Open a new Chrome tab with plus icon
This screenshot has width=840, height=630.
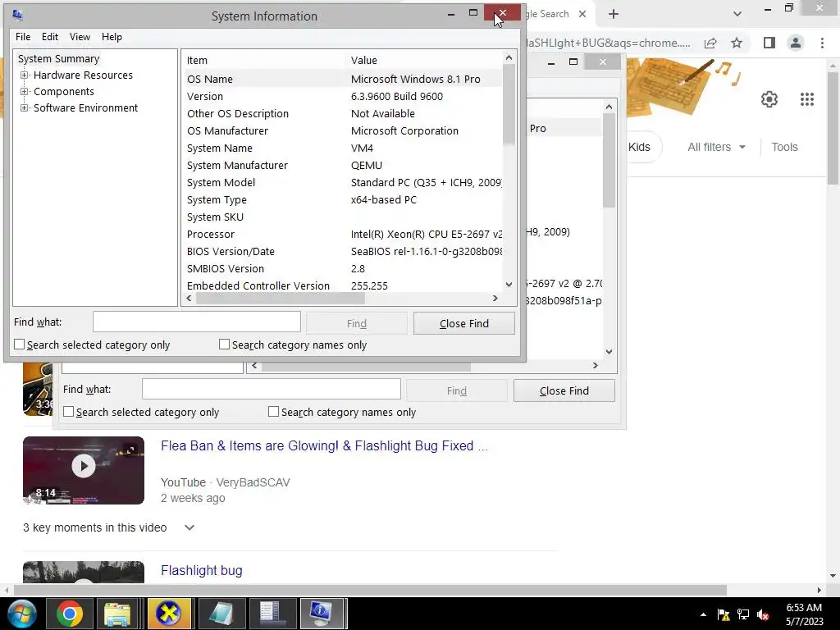click(614, 14)
